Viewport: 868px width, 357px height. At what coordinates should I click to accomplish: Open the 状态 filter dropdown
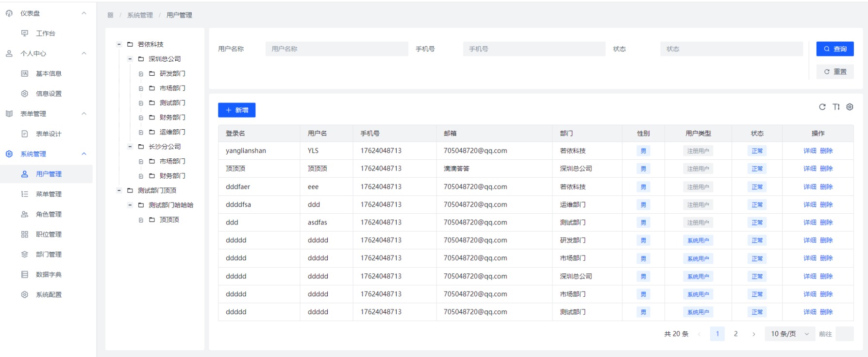(x=731, y=49)
